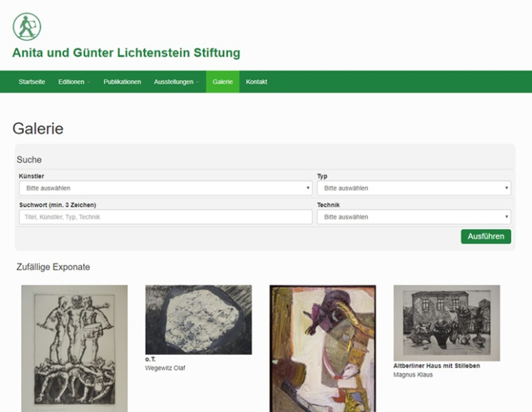This screenshot has height=412, width=532.
Task: Open the o.T. artwork thumbnail by Wegewitz
Action: point(199,319)
